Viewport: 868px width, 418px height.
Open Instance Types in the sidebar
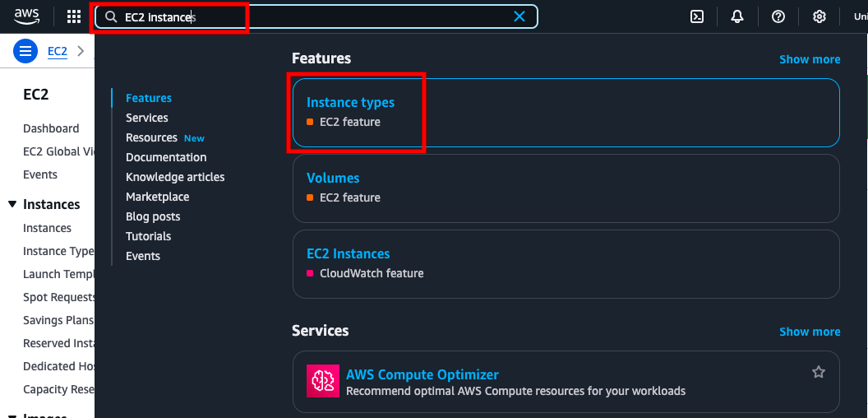58,251
